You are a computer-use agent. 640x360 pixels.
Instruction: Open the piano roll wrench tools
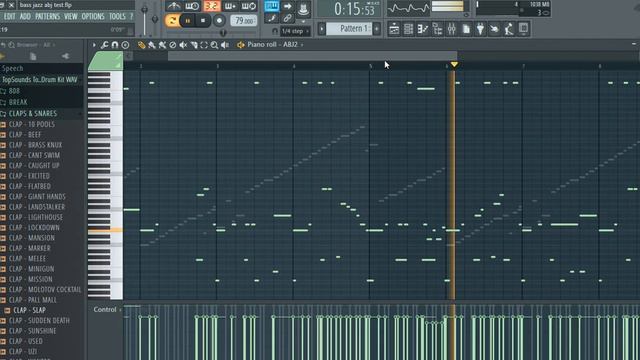[x=104, y=45]
